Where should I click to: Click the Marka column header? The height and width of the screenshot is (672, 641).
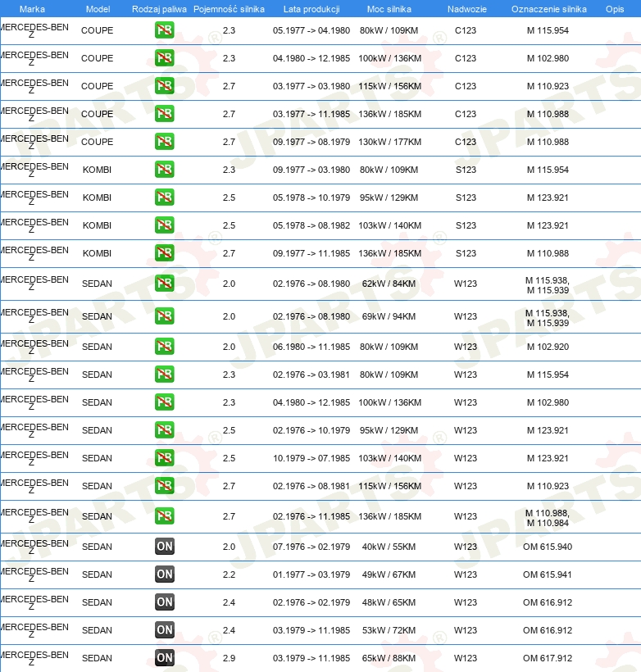pos(32,9)
